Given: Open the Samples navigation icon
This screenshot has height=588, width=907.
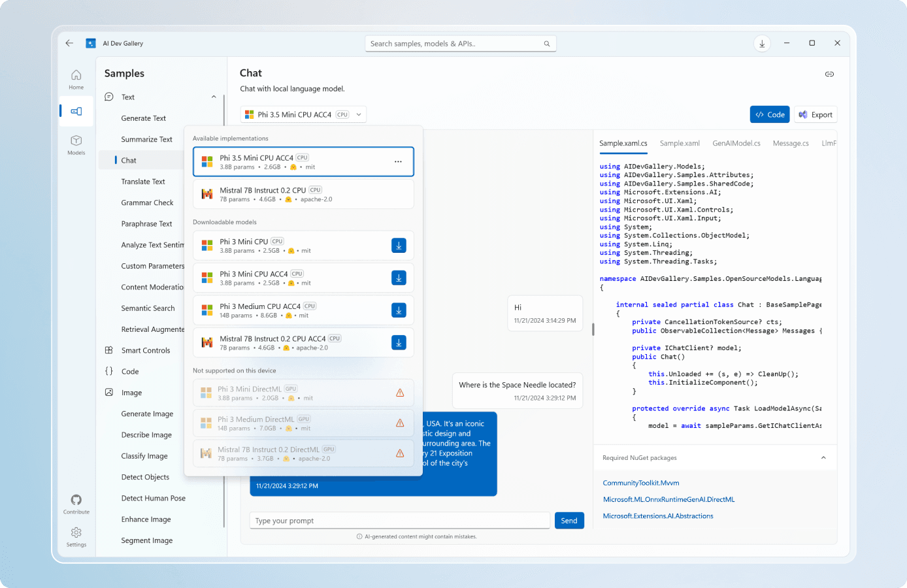Looking at the screenshot, I should pyautogui.click(x=76, y=111).
